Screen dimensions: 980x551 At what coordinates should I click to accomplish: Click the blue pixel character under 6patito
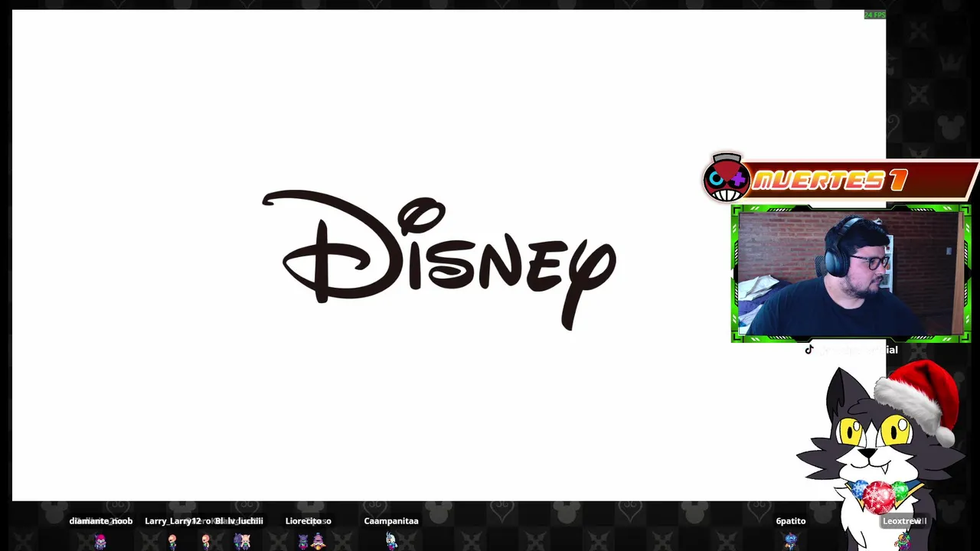pyautogui.click(x=791, y=542)
